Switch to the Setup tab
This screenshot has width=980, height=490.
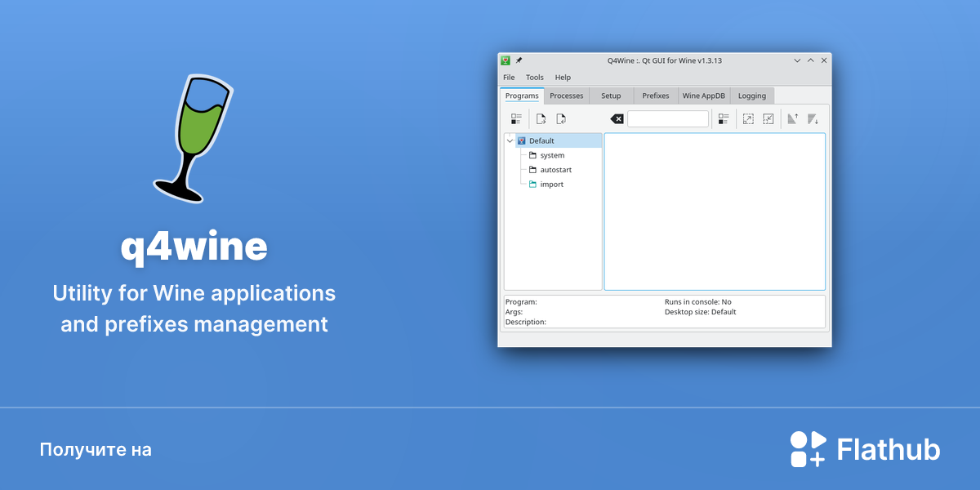pos(611,96)
